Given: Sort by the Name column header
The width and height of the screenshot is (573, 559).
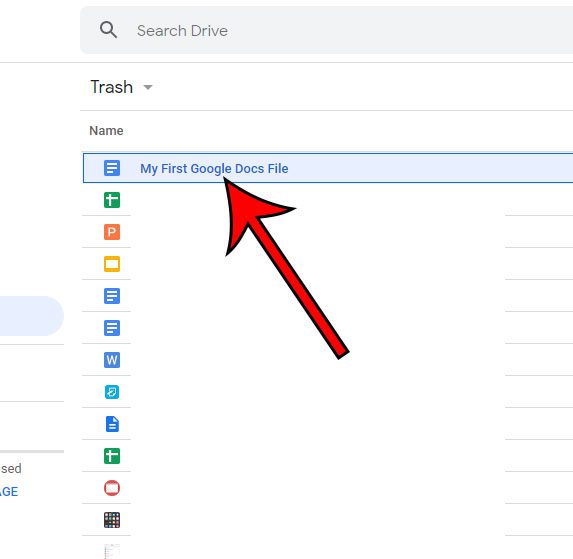Looking at the screenshot, I should click(x=106, y=130).
